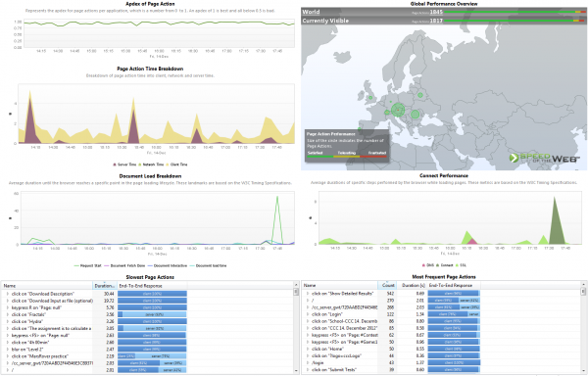The width and height of the screenshot is (588, 376).
Task: Toggle the SSL legend entry in Connect Performance
Action: (x=461, y=265)
